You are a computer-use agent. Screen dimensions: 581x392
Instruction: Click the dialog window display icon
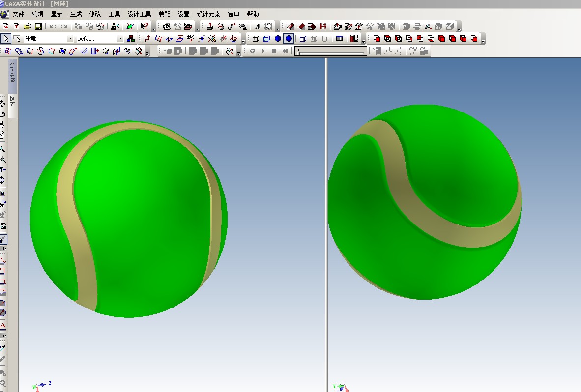339,38
